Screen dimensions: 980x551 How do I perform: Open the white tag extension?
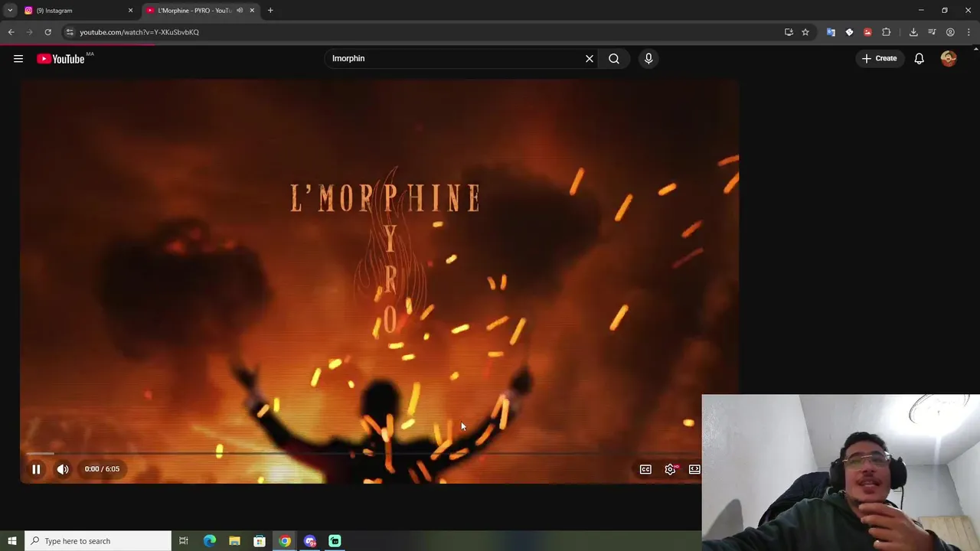pos(849,32)
